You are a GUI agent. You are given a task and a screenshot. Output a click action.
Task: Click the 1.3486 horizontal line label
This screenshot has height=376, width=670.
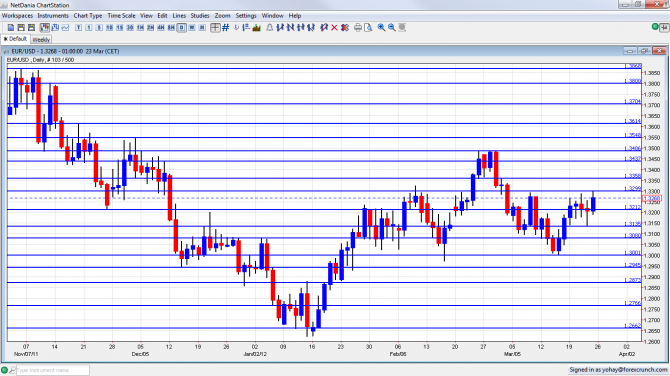632,148
